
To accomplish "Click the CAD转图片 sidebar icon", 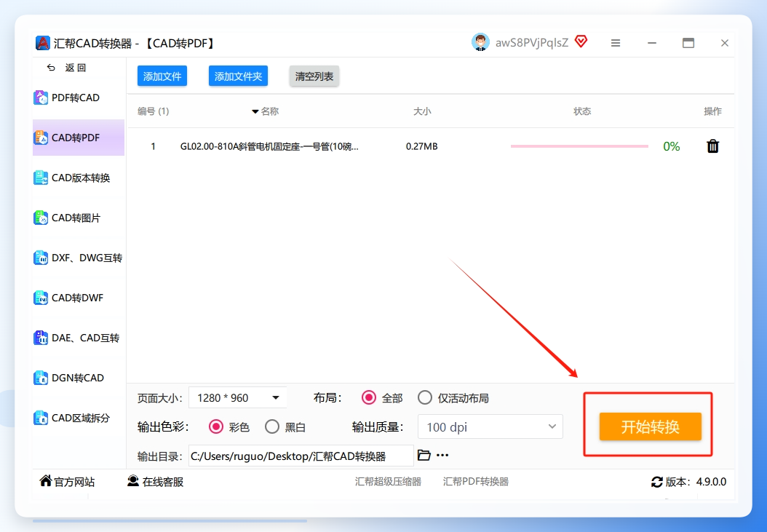I will [x=41, y=218].
